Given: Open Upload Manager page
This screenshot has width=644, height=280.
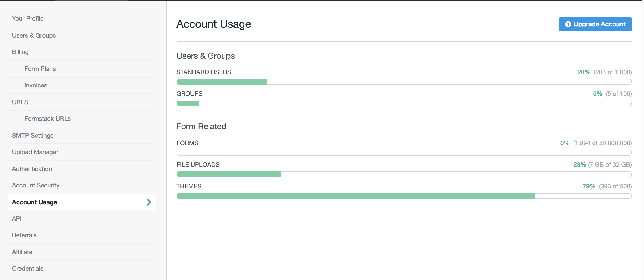Looking at the screenshot, I should (35, 152).
